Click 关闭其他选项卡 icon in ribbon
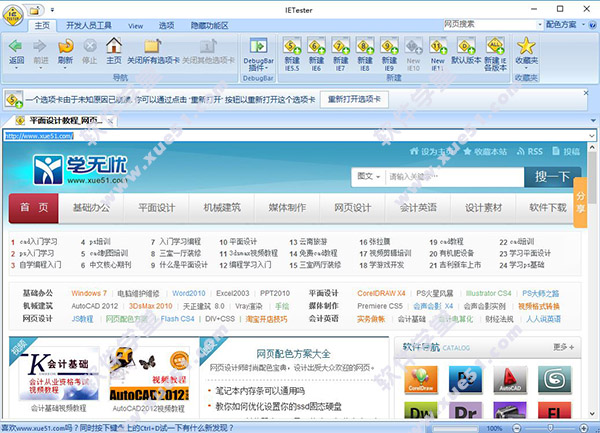 click(208, 46)
